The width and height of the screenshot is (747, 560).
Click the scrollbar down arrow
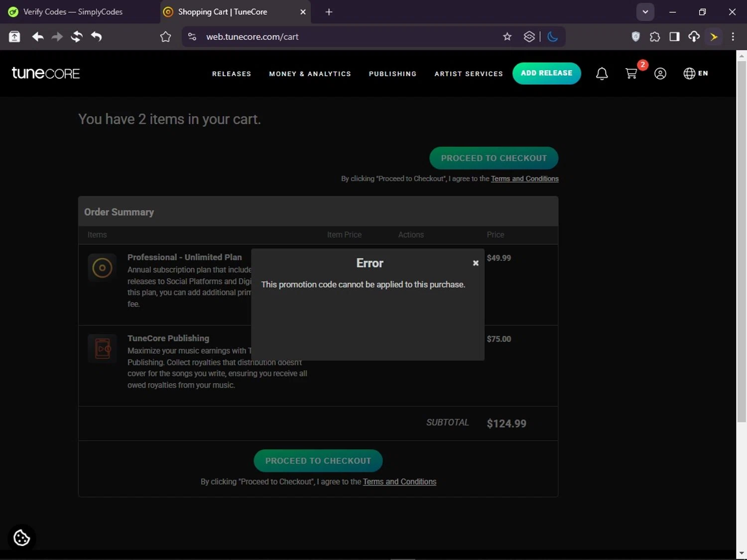point(742,553)
